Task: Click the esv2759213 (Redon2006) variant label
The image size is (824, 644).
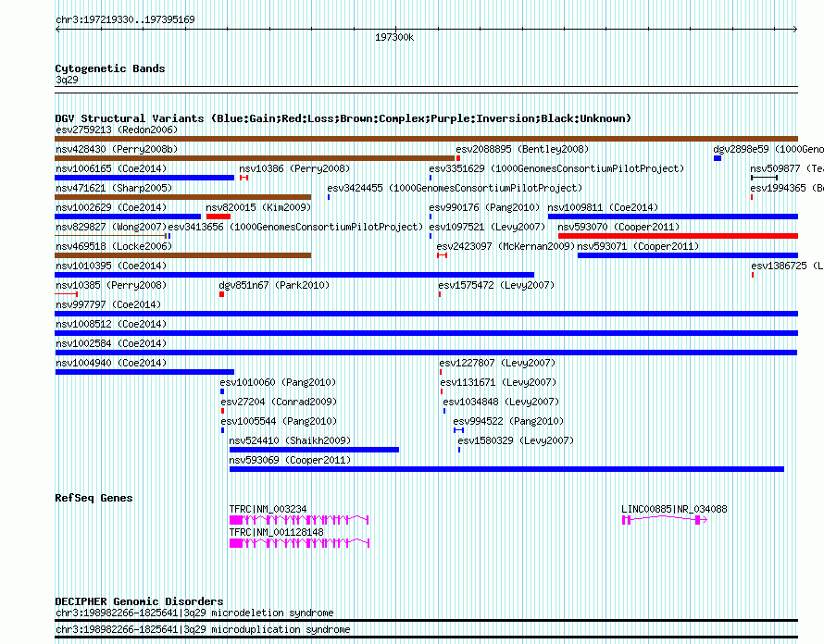Action: point(117,130)
